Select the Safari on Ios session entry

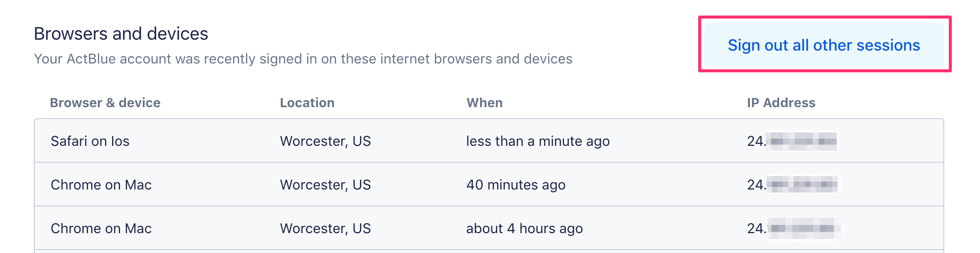(90, 141)
